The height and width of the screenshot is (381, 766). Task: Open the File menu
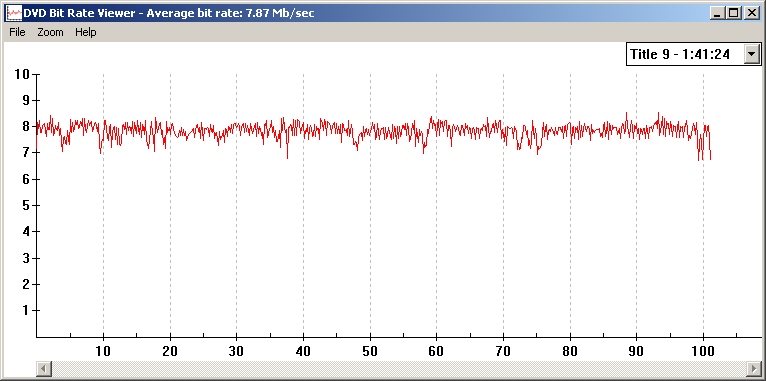[x=17, y=32]
